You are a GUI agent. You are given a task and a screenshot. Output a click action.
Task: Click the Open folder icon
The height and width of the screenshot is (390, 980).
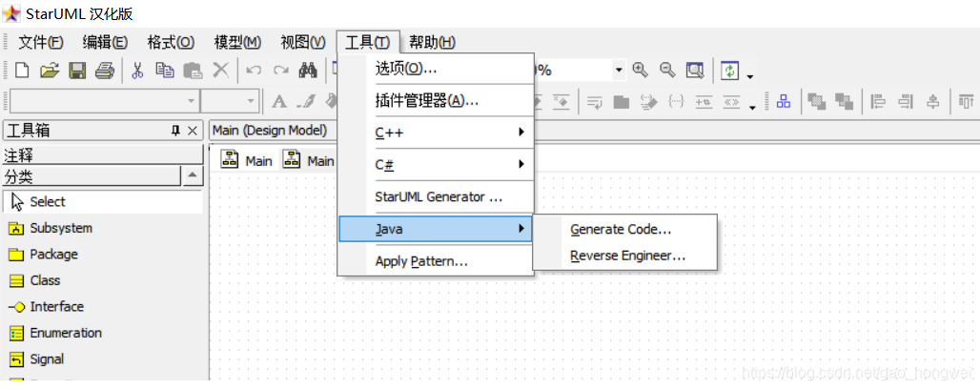[x=50, y=70]
